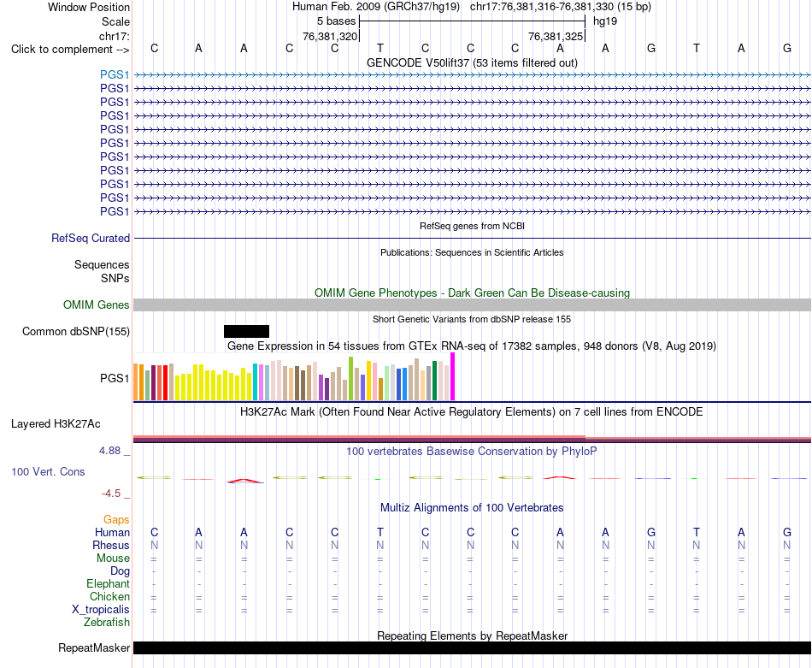Open the OMIM Genes track label
Viewport: 812px width, 668px height.
(x=96, y=304)
